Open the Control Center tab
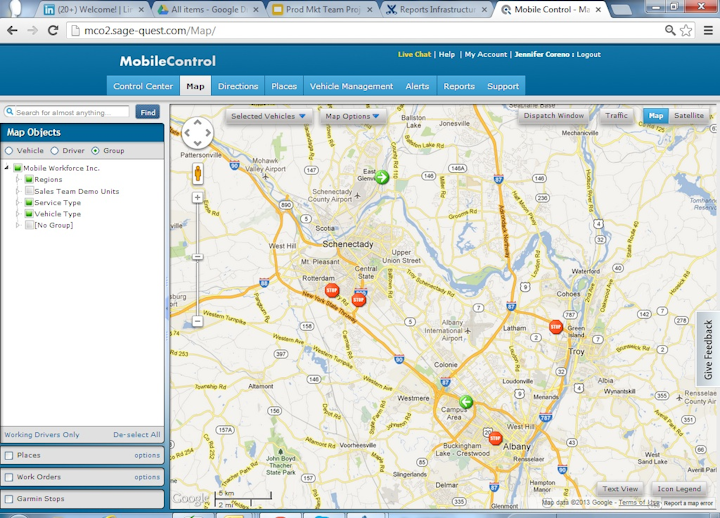 pyautogui.click(x=143, y=86)
